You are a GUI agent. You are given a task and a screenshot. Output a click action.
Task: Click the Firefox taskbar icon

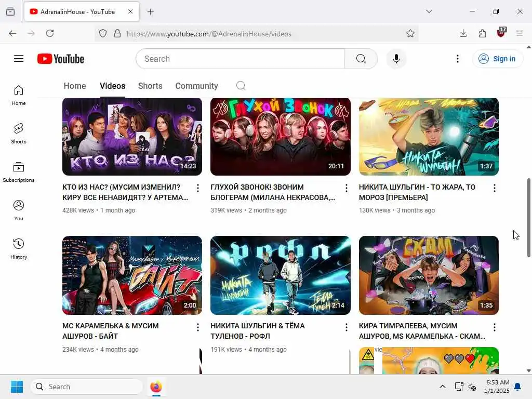tap(156, 387)
